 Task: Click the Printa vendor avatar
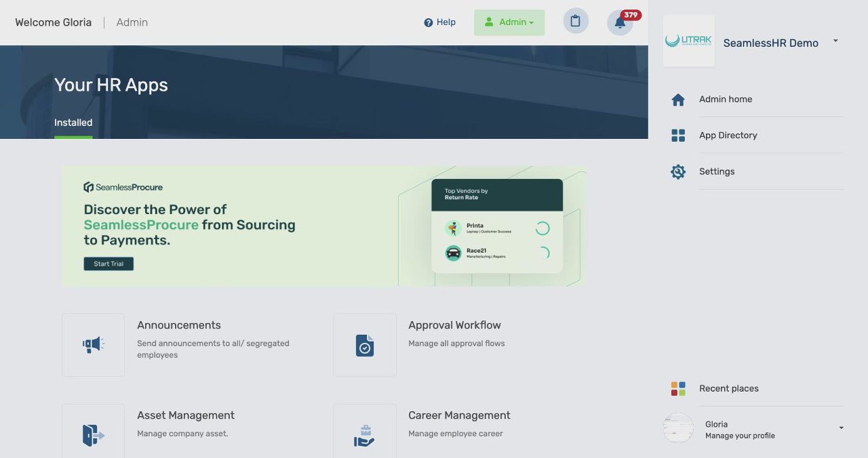click(453, 228)
